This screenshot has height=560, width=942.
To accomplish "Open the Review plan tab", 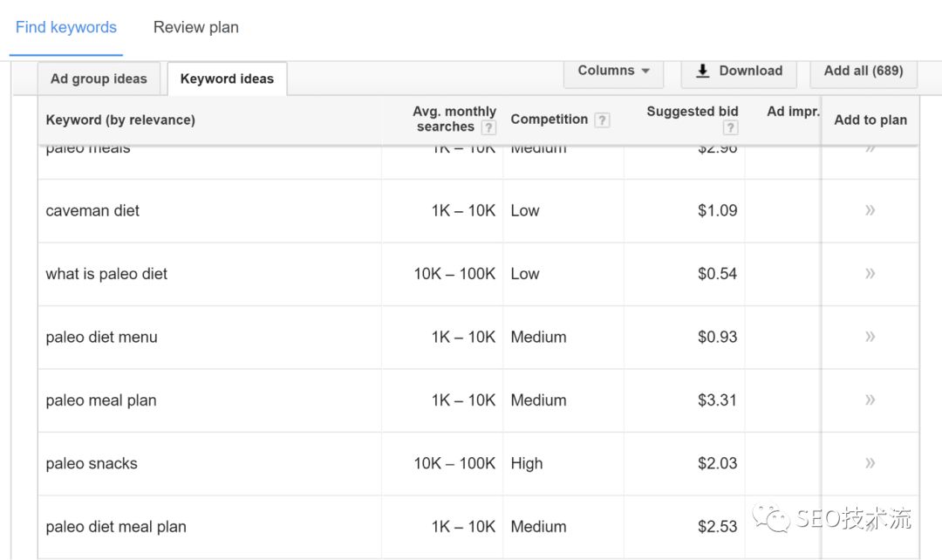I will tap(195, 28).
